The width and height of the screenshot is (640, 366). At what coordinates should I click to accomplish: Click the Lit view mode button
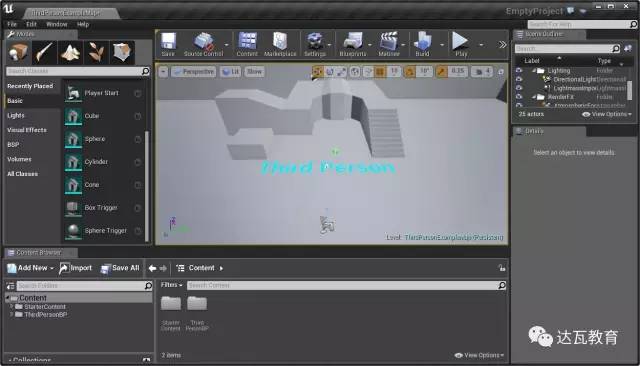231,72
